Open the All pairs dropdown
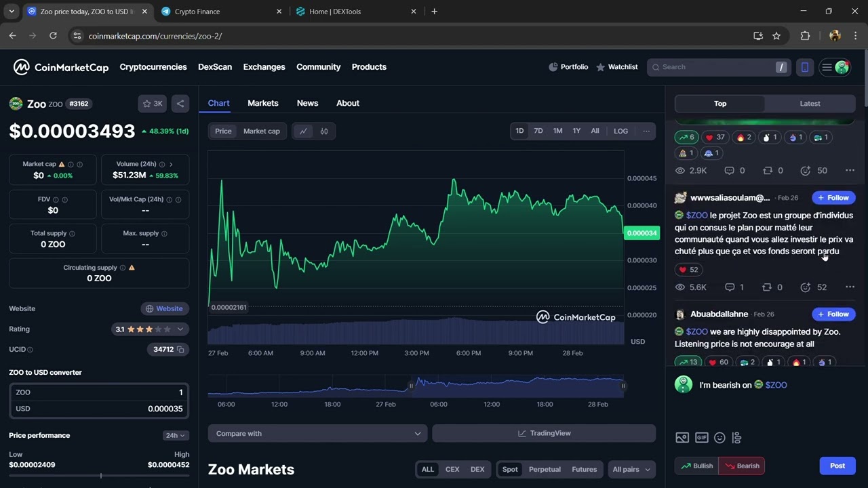Viewport: 868px width, 488px height. click(631, 469)
